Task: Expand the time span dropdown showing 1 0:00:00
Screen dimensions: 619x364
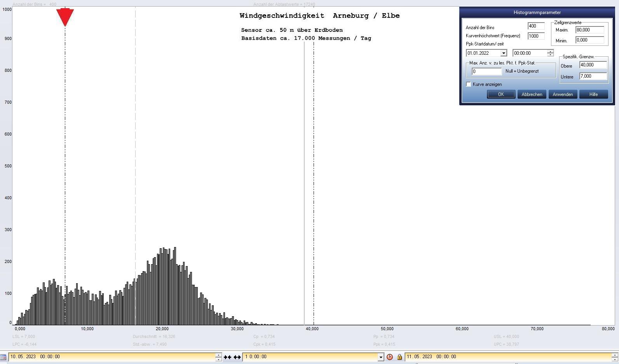Action: pyautogui.click(x=380, y=357)
